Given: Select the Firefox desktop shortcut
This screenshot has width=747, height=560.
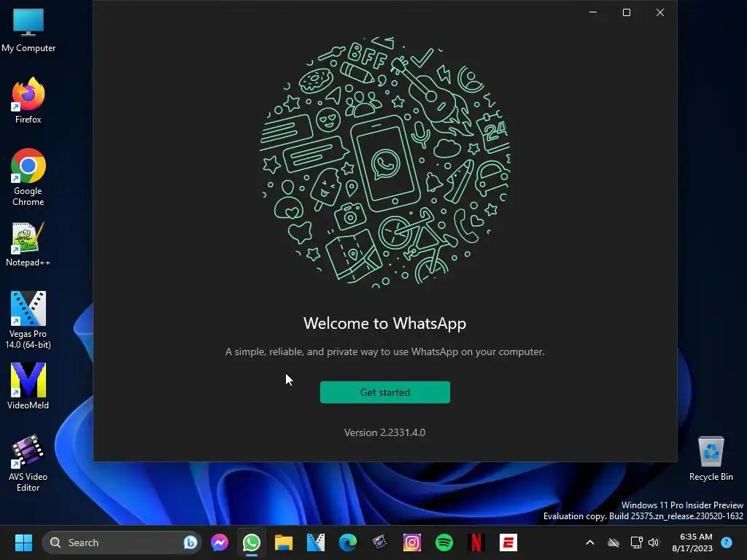Looking at the screenshot, I should coord(28,101).
